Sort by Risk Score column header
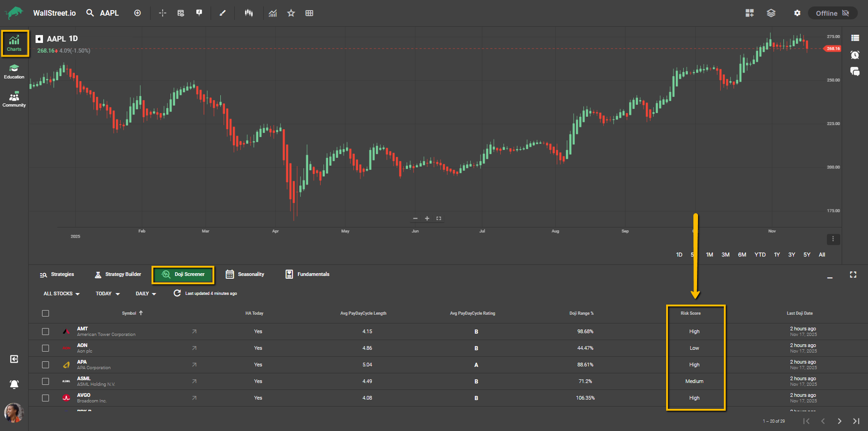 690,313
